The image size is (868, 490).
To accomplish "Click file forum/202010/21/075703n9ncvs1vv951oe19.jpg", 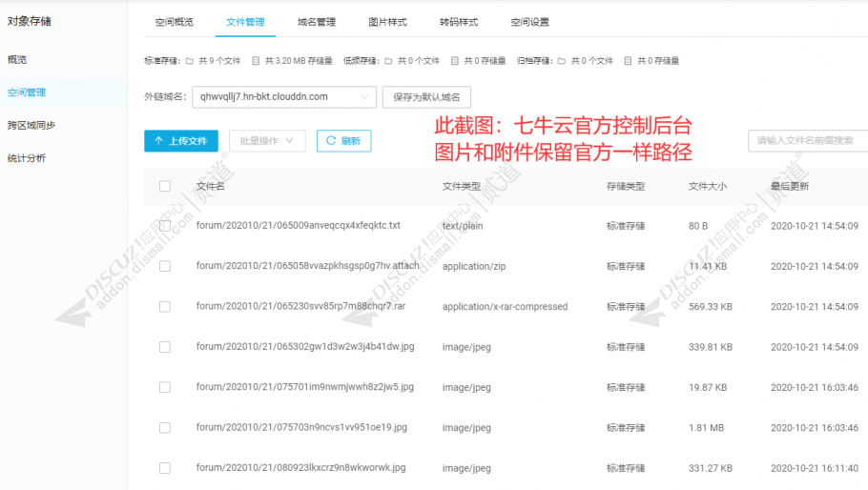I will [x=301, y=427].
